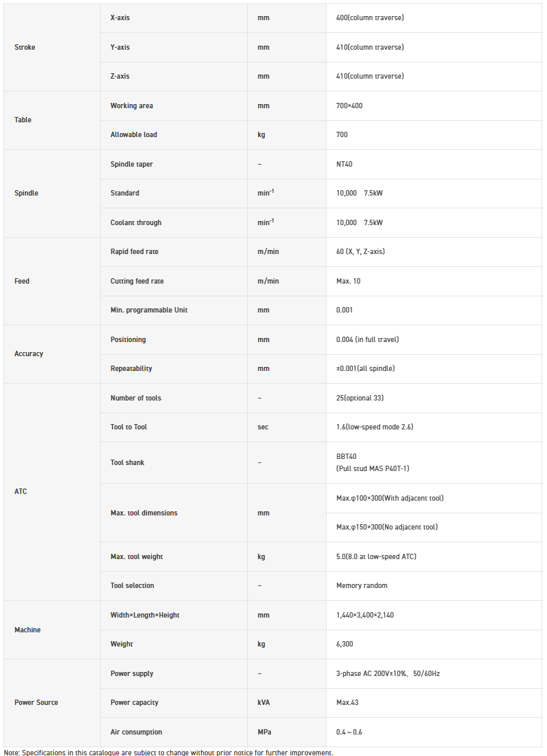Image resolution: width=547 pixels, height=756 pixels.
Task: Select the Max. 10 cutting feed value
Action: tap(348, 281)
